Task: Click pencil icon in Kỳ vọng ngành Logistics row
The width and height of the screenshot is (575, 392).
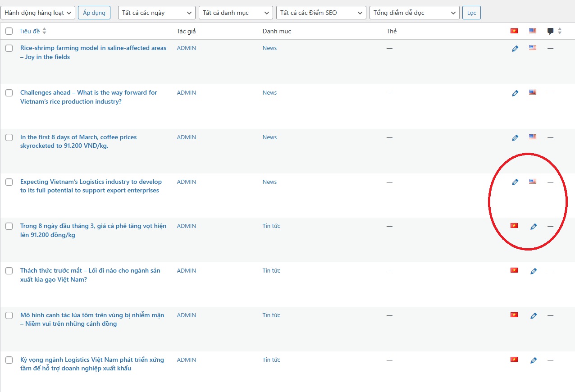Action: tap(534, 360)
